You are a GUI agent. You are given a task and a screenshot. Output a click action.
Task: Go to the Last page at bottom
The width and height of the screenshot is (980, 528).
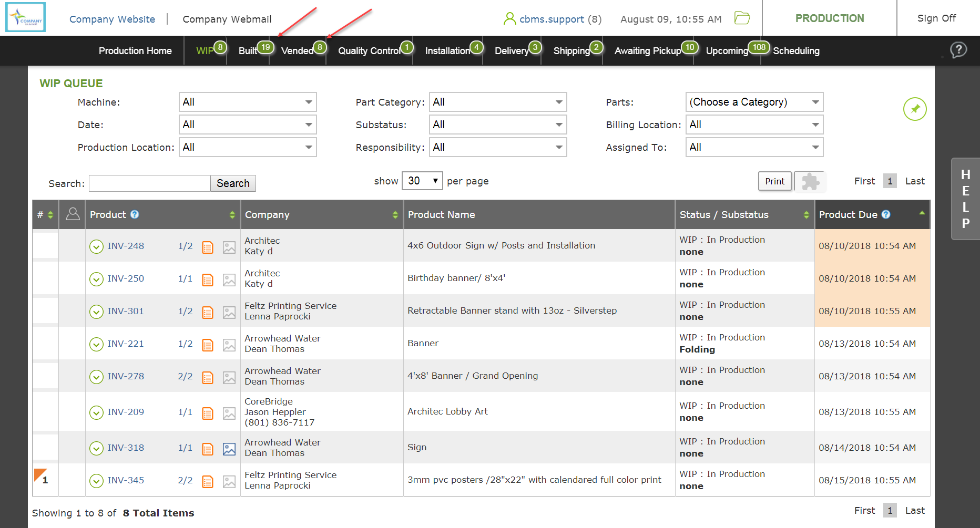click(x=915, y=510)
